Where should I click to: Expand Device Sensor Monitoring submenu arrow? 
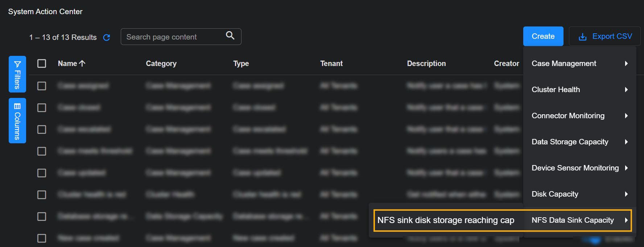click(626, 168)
